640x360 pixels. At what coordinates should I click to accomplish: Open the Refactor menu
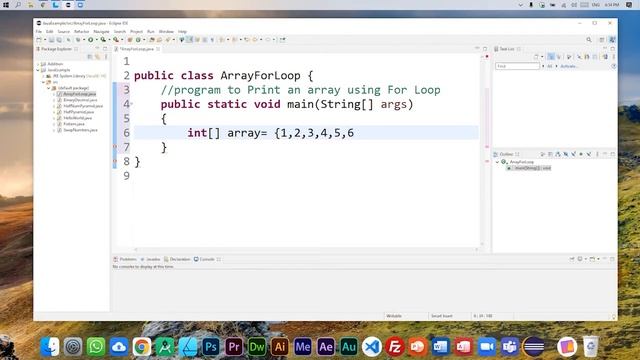[x=81, y=31]
